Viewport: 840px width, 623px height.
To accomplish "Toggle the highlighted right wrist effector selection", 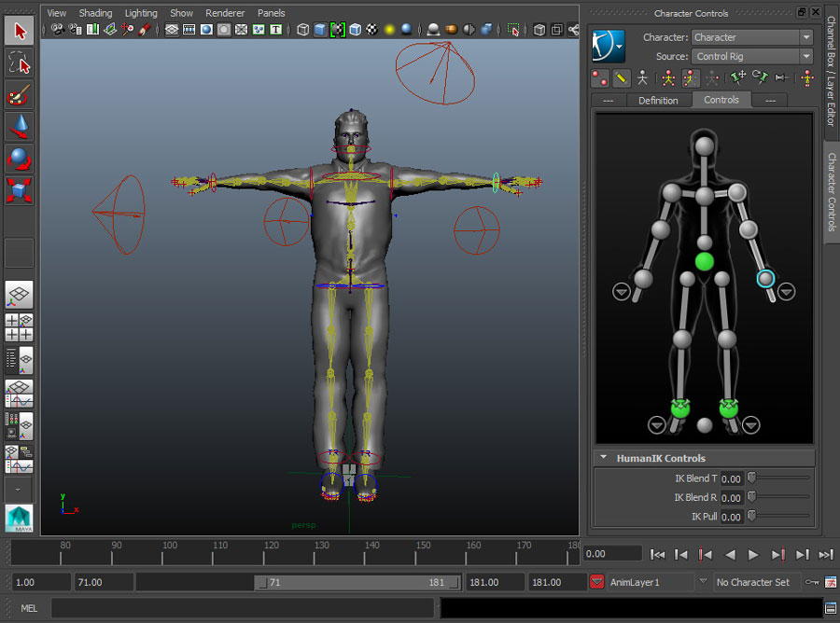I will (764, 279).
